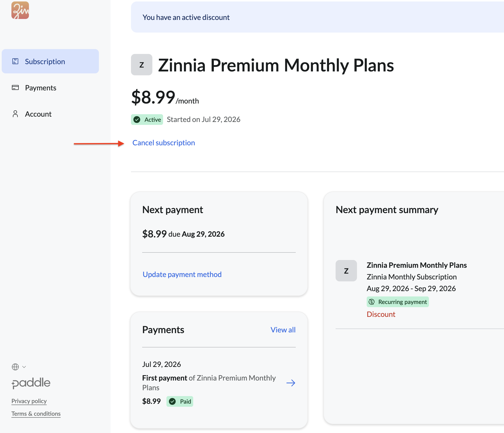Click the 'Next payment' card heading
The height and width of the screenshot is (433, 504).
tap(173, 210)
